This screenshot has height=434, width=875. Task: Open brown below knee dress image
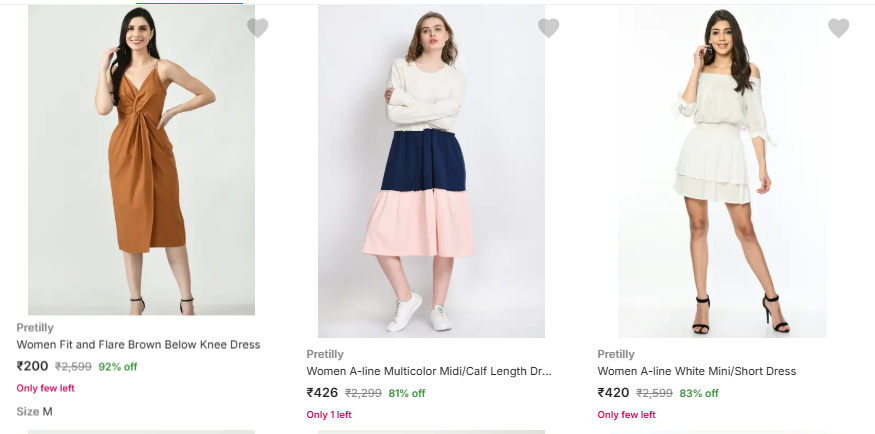(141, 160)
